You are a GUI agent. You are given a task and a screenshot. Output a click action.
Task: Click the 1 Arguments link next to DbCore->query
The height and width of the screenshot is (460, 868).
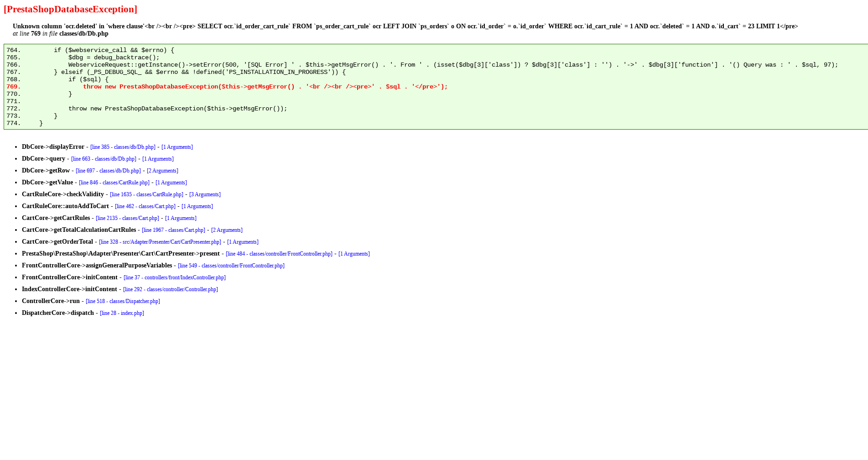[x=157, y=159]
